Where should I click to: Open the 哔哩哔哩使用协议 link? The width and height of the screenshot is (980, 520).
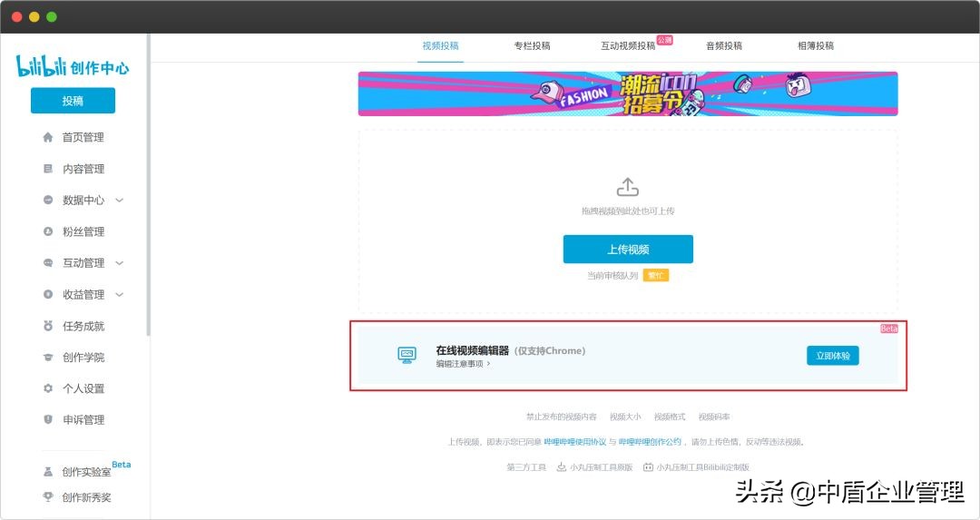[x=575, y=442]
